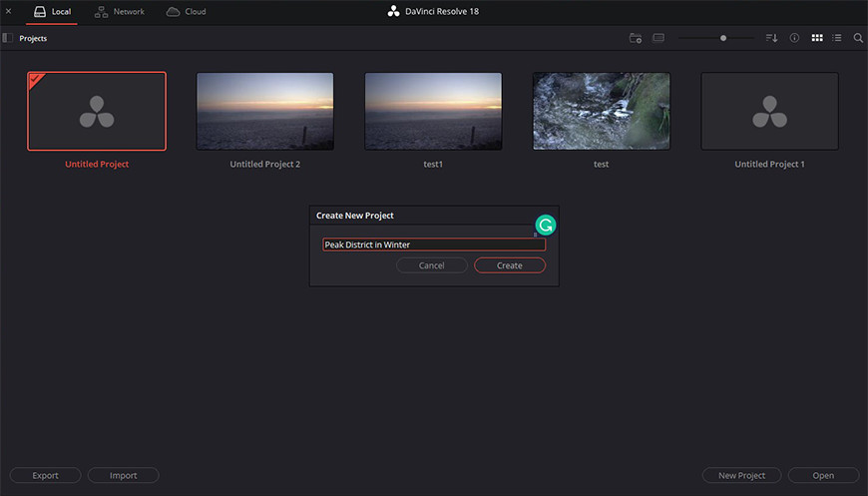
Task: Click Create to make the project
Action: coord(509,265)
